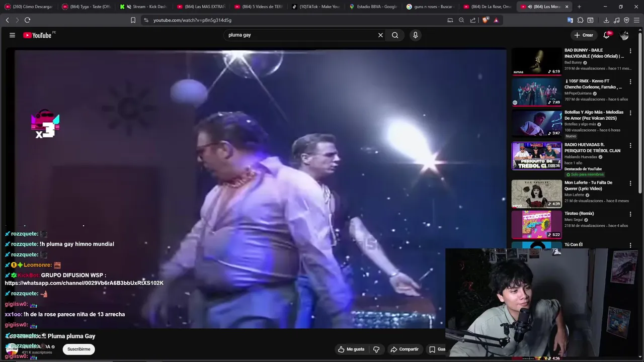The height and width of the screenshot is (362, 644).
Task: Open the 'Mon Laferte' channel name link
Action: coord(574,195)
